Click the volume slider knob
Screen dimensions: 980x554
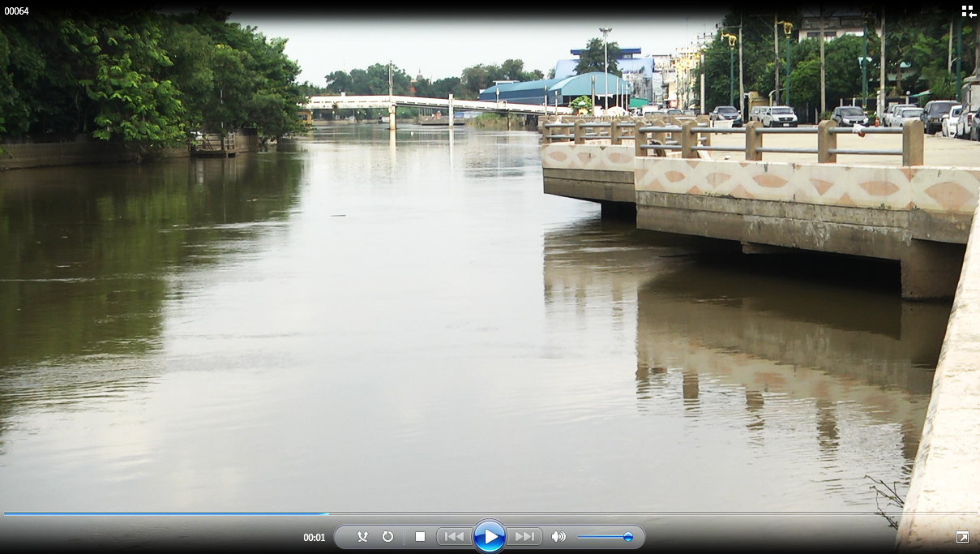(627, 537)
